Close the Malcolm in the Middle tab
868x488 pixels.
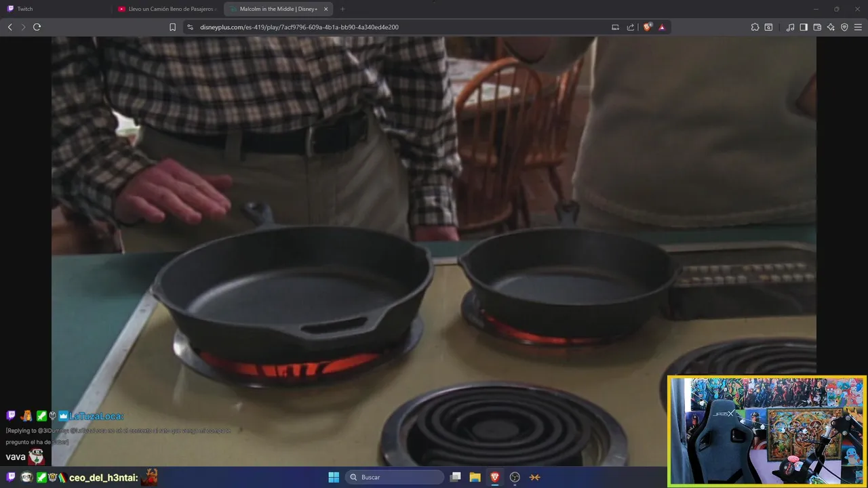tap(326, 9)
